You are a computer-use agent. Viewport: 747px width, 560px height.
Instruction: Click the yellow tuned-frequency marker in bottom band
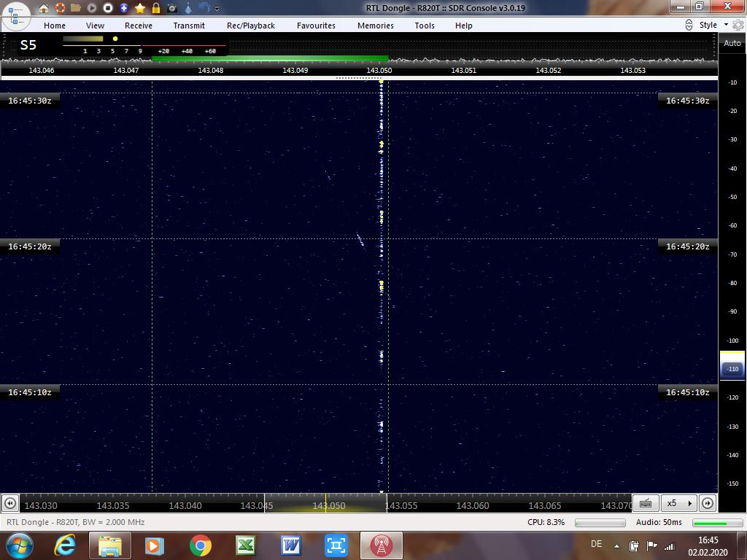326,503
